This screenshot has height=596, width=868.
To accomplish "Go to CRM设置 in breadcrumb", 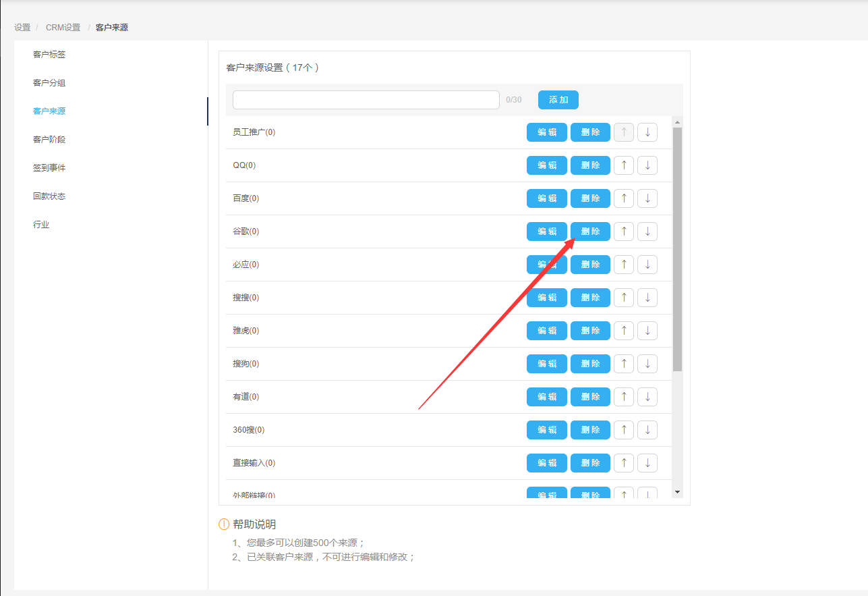I will (x=63, y=28).
